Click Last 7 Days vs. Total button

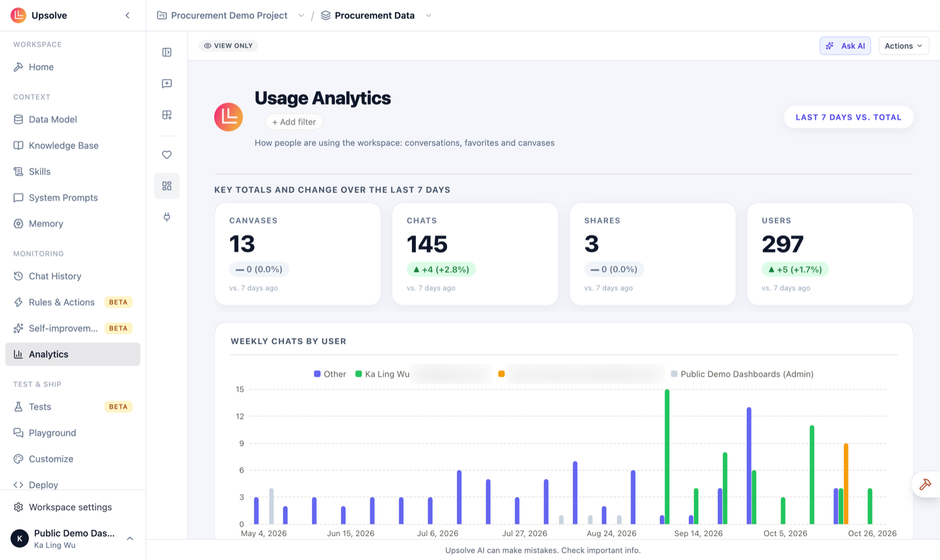coord(848,117)
